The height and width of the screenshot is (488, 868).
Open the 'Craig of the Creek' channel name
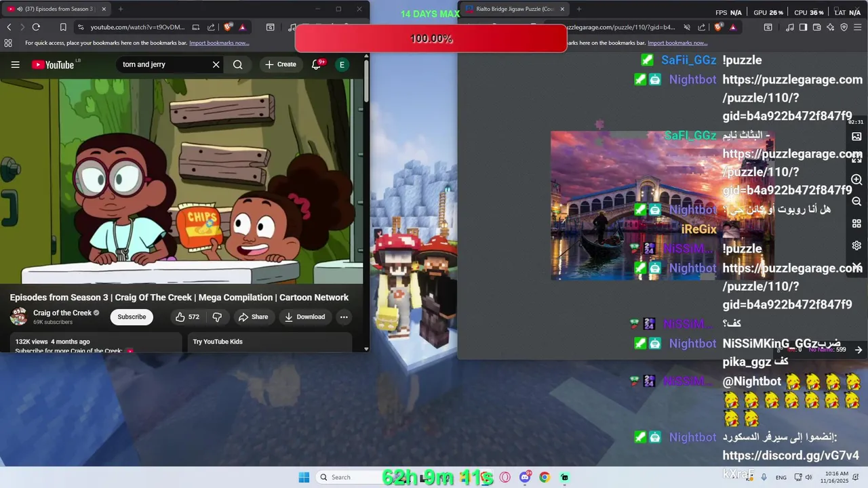coord(62,312)
